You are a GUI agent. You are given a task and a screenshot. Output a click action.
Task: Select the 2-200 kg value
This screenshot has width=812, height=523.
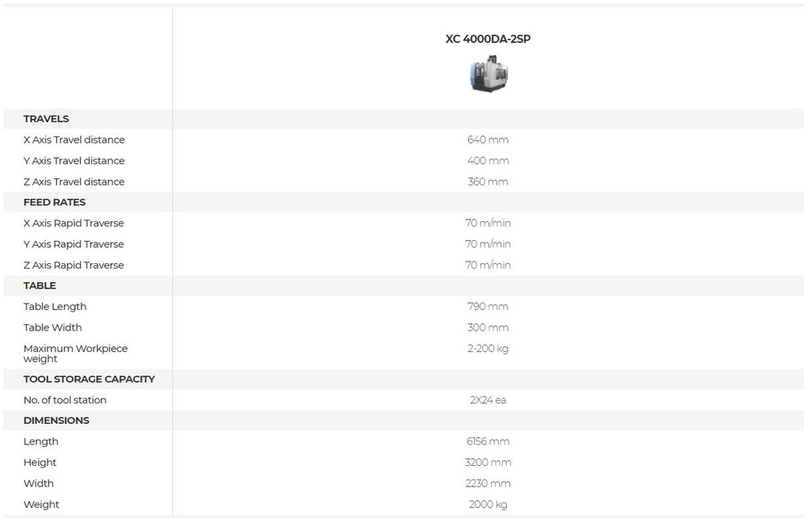pos(488,348)
